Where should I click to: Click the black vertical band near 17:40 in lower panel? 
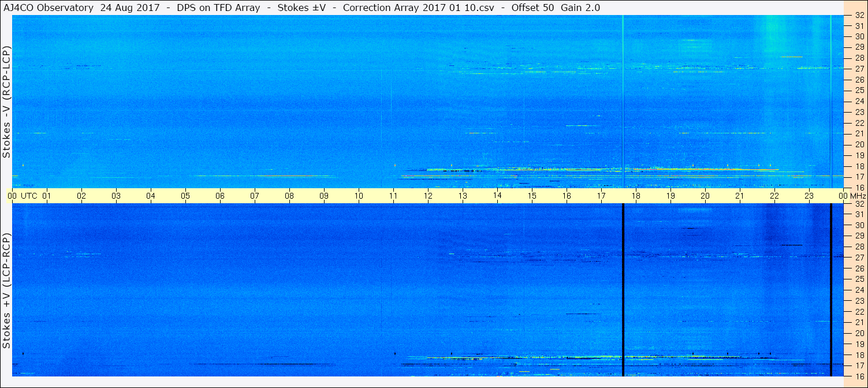click(x=623, y=290)
